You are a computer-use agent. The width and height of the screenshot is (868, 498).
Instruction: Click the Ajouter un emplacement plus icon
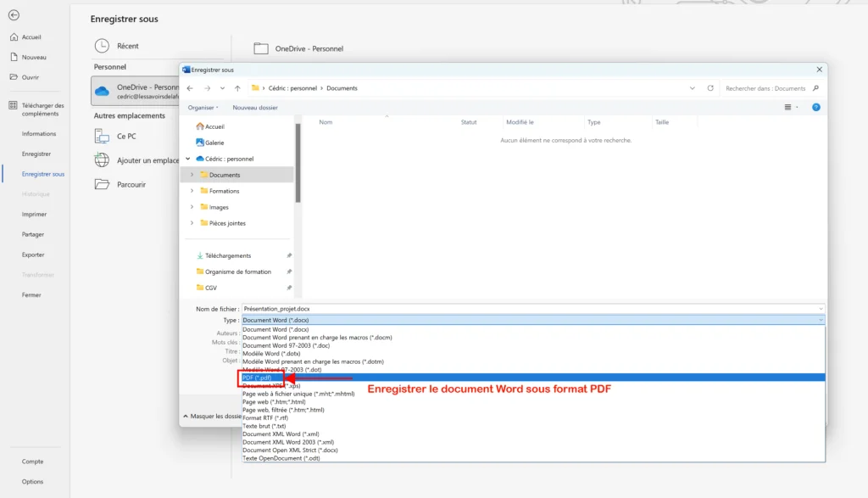coord(103,159)
